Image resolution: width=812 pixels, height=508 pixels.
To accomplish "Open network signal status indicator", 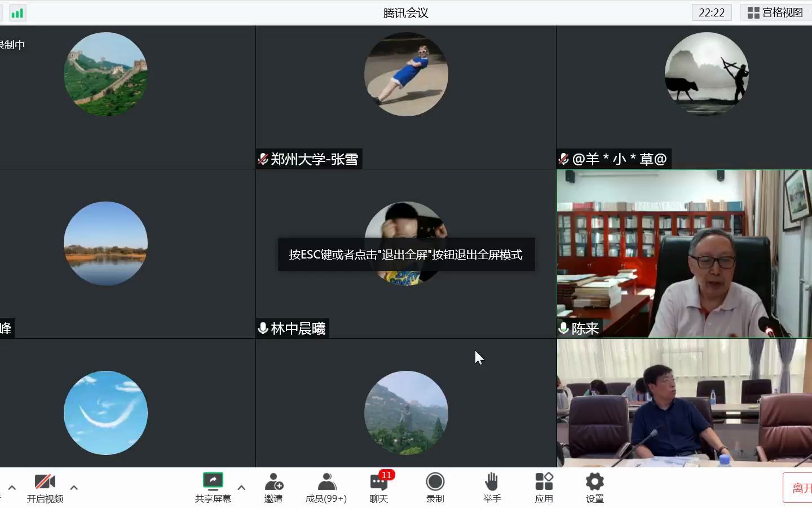I will click(17, 13).
